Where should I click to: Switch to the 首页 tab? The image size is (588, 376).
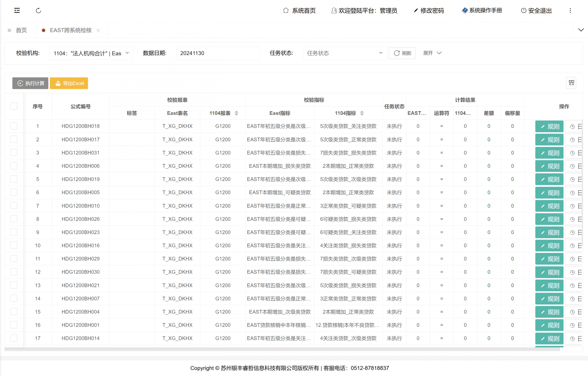tap(21, 30)
